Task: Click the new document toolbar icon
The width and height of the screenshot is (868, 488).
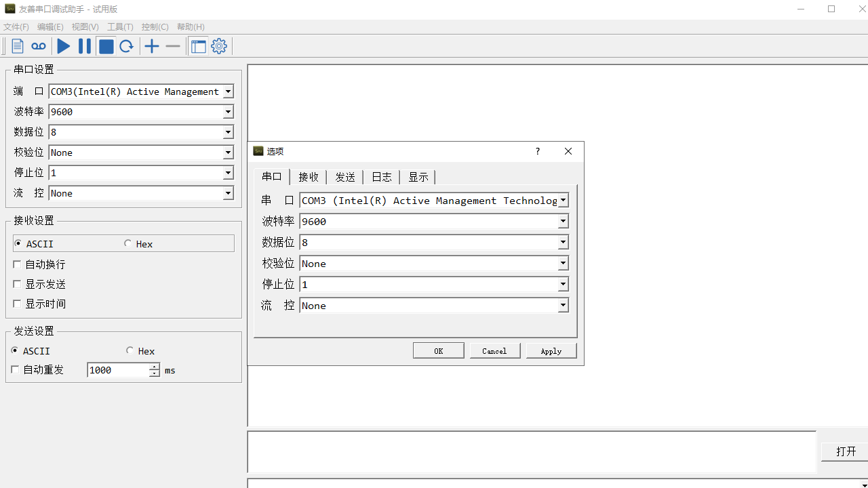Action: pyautogui.click(x=18, y=46)
